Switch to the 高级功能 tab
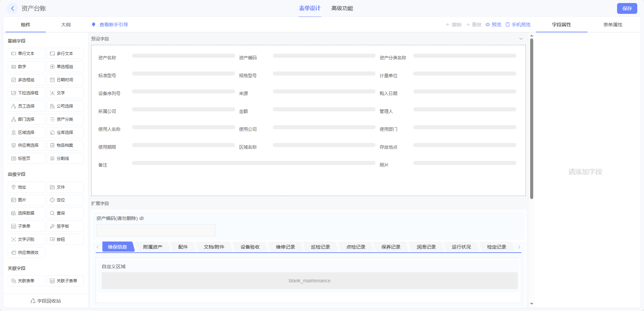644x311 pixels. coord(342,8)
